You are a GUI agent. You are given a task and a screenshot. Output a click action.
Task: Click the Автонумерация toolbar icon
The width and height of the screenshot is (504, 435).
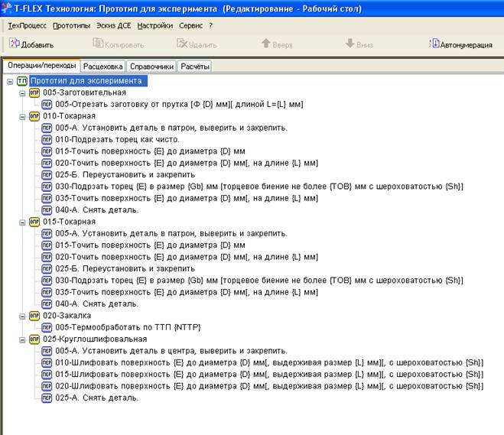pos(434,44)
